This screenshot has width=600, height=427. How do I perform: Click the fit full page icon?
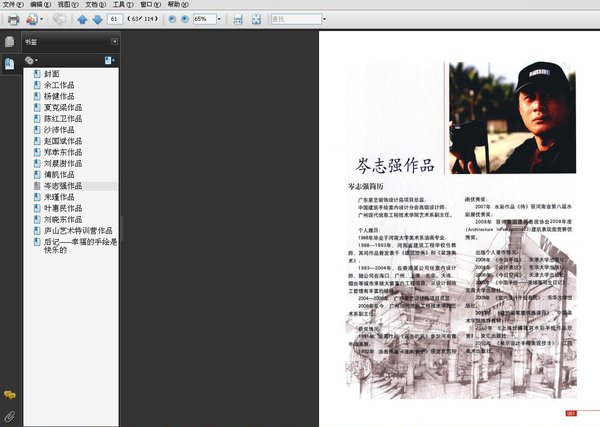click(x=256, y=19)
